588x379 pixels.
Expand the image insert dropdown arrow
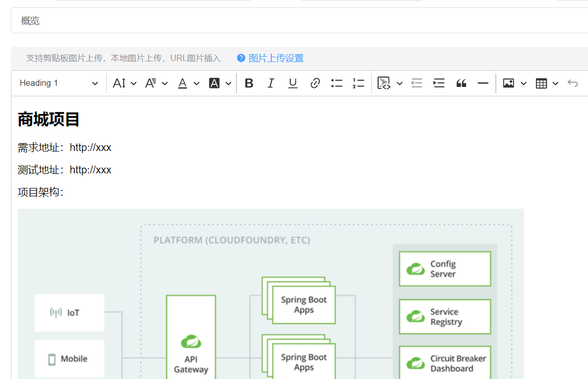point(524,84)
